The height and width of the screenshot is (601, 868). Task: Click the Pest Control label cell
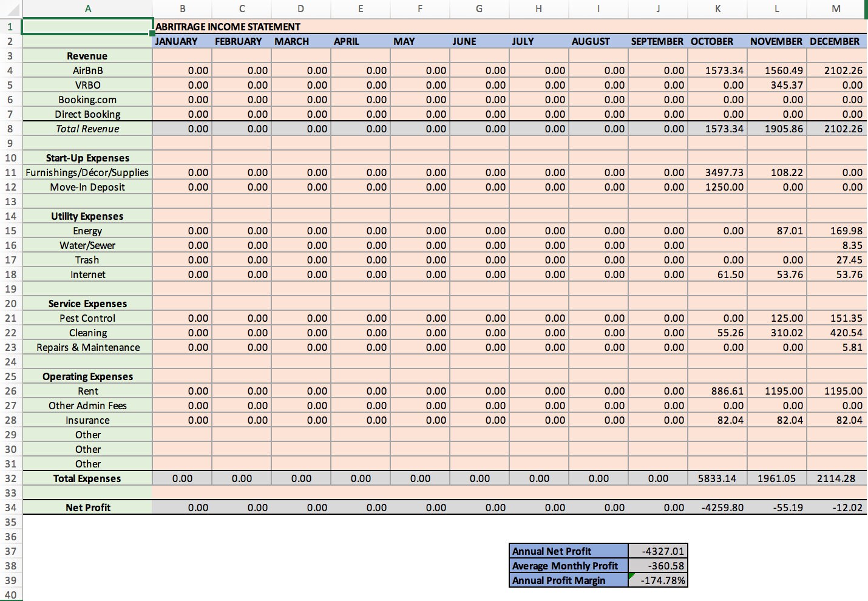[x=87, y=317]
